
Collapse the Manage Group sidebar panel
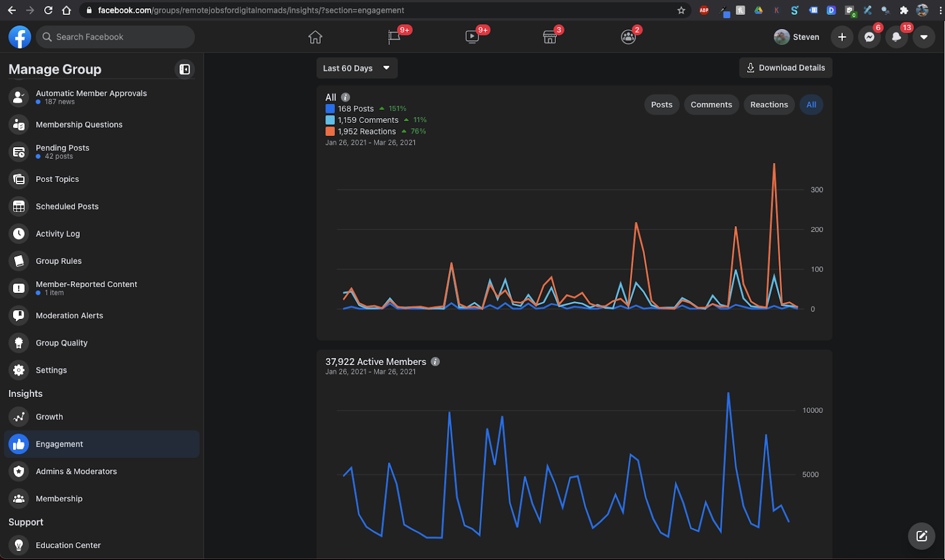coord(185,69)
